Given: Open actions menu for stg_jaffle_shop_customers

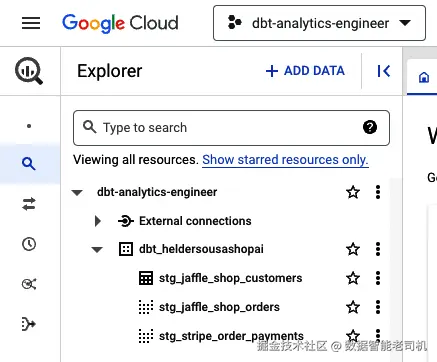Looking at the screenshot, I should (378, 278).
